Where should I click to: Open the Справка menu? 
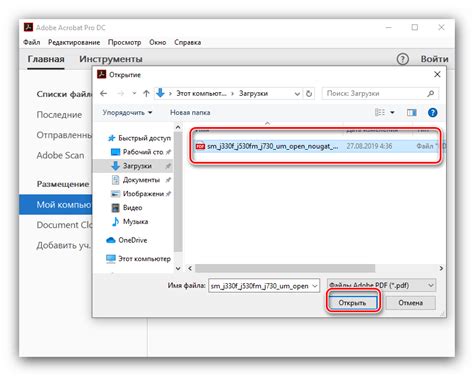[x=187, y=42]
